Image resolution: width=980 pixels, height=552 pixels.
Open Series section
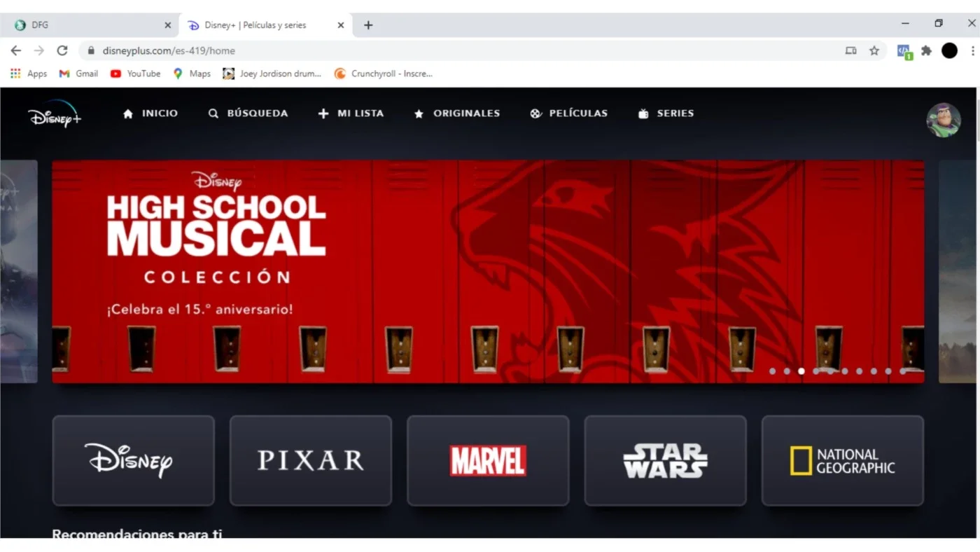[x=666, y=113]
